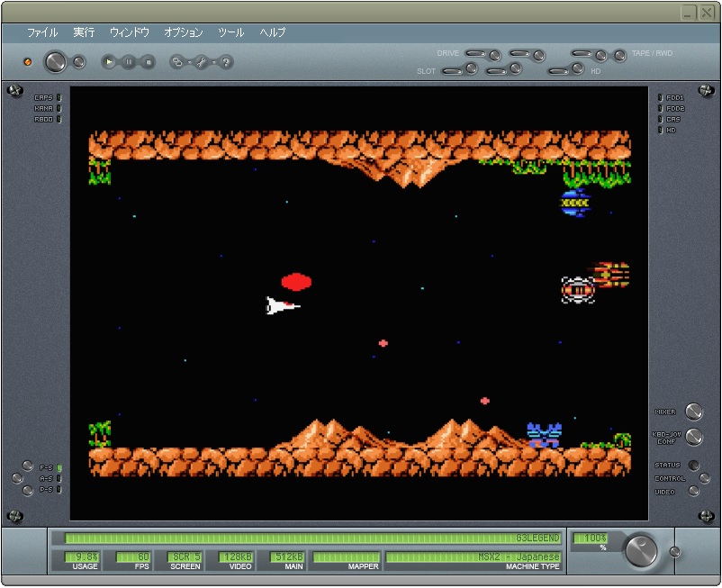
Task: Click the HD eject bar
Action: point(558,71)
